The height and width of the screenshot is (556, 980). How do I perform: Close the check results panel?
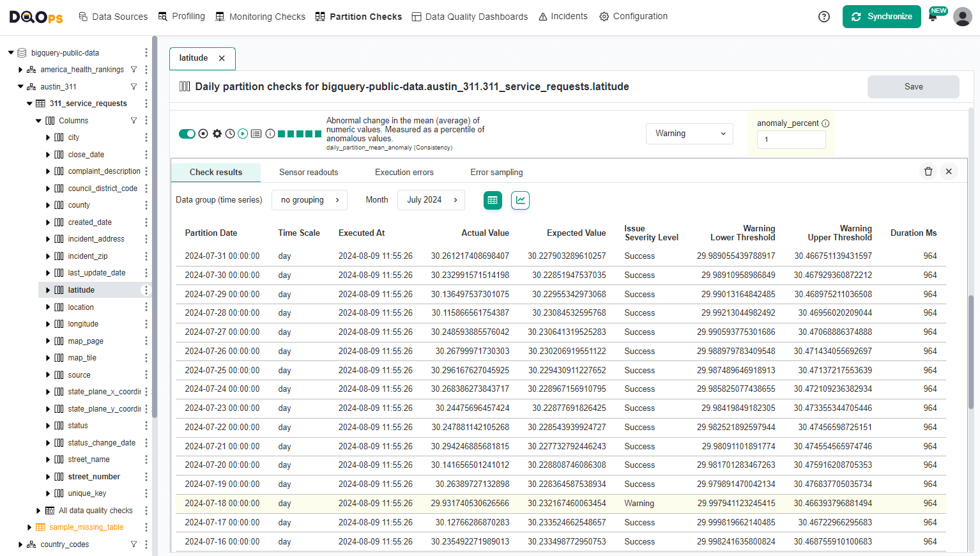[x=949, y=171]
